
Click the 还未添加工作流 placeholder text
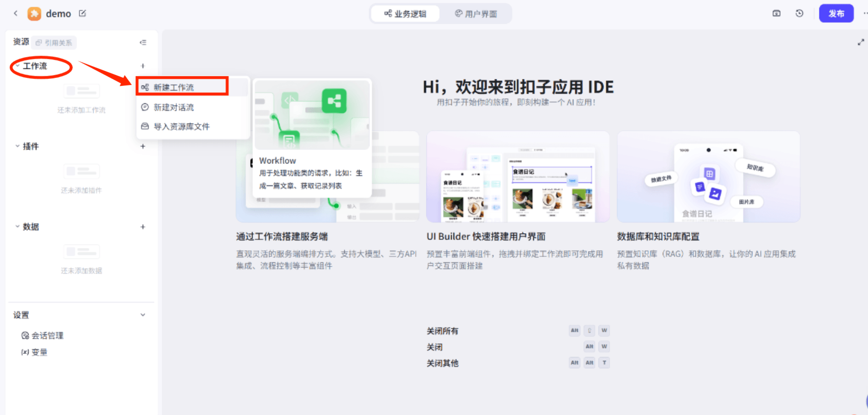point(81,110)
